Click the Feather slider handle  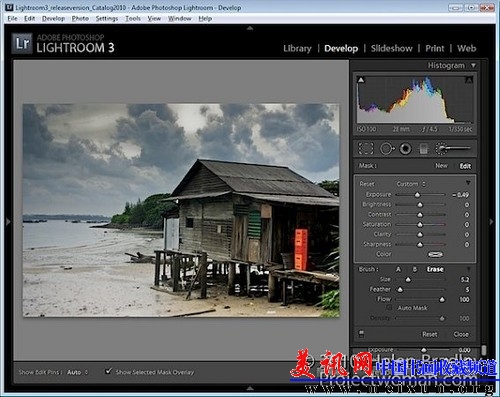coord(400,290)
